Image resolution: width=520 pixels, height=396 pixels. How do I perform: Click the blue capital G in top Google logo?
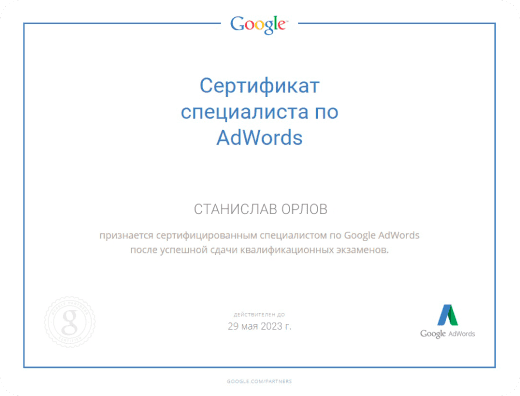tap(237, 24)
